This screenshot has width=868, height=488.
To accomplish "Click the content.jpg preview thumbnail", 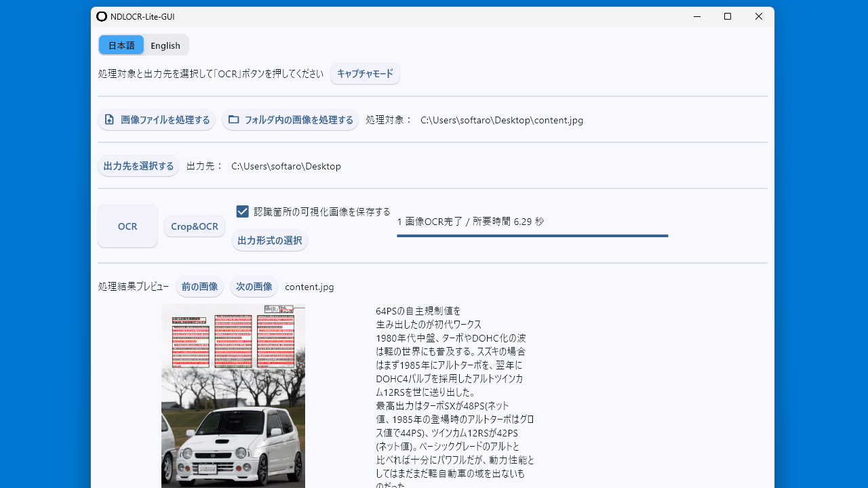I will [233, 396].
